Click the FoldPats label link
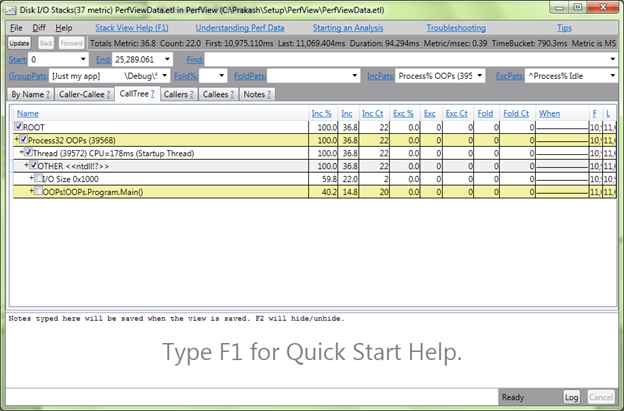 pos(250,76)
